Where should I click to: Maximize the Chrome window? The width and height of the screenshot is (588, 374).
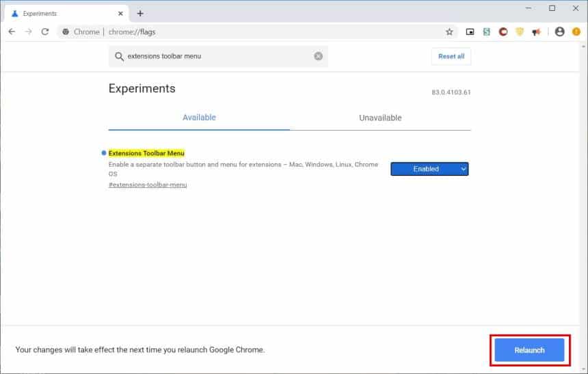coord(552,8)
